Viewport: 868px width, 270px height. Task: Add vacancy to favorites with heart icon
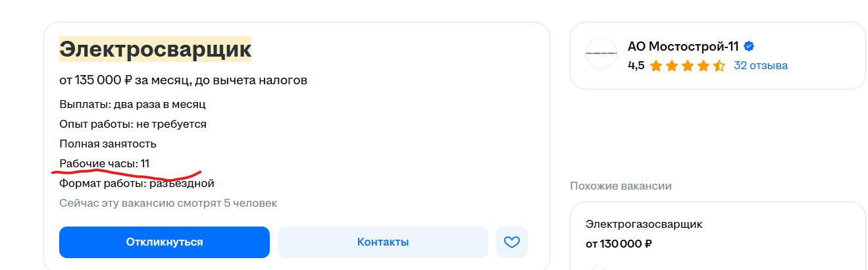click(512, 242)
